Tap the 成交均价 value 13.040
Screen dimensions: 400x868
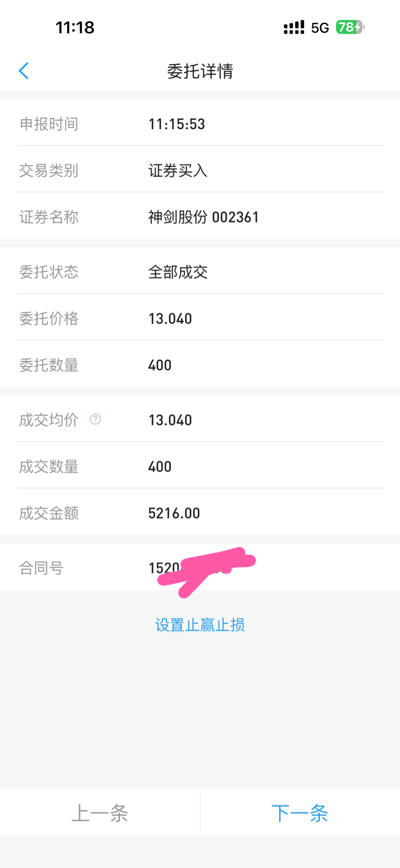point(170,420)
